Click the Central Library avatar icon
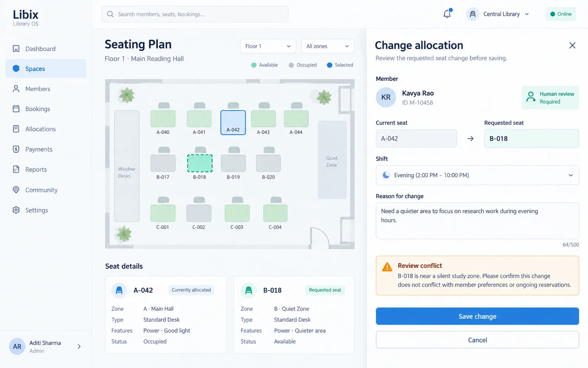This screenshot has width=588, height=368. click(x=473, y=14)
